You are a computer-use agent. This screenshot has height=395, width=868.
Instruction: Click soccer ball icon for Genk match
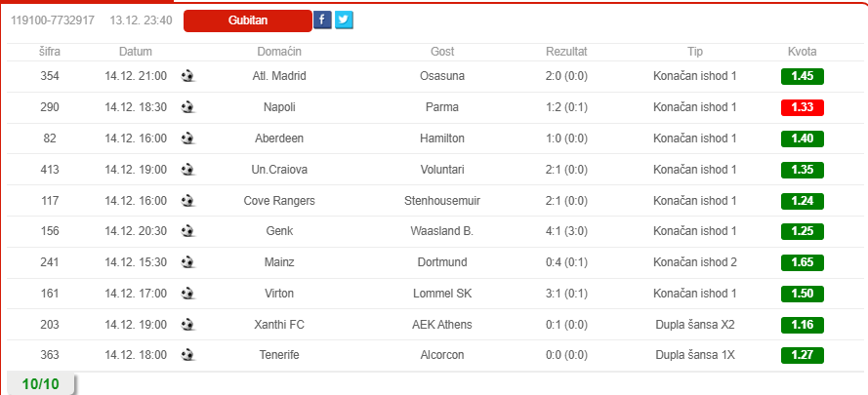coord(187,231)
